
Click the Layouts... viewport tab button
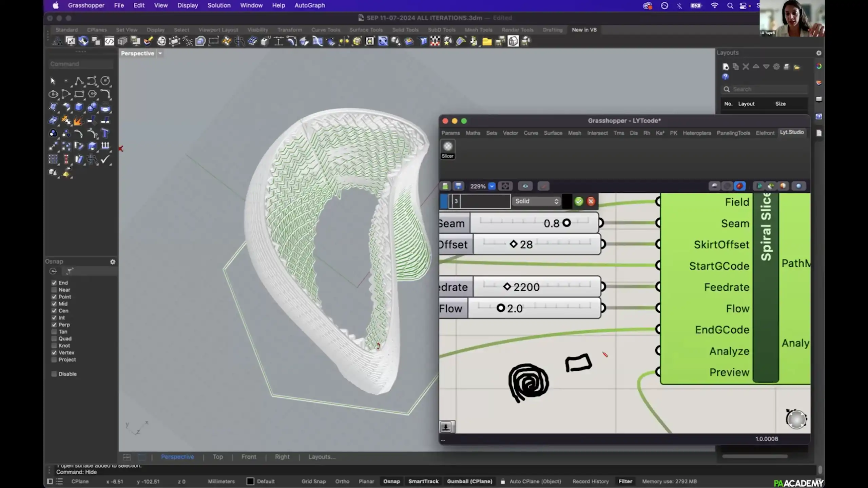pyautogui.click(x=322, y=457)
